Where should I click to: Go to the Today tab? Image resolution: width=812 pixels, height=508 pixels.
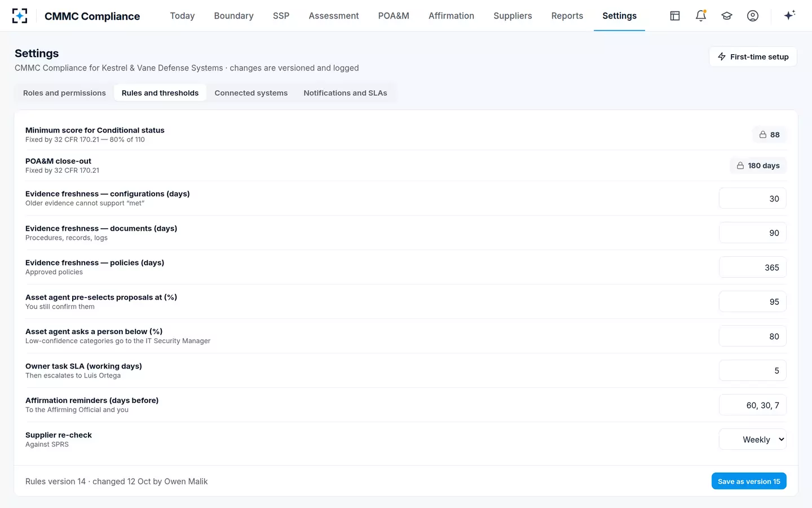coord(182,16)
